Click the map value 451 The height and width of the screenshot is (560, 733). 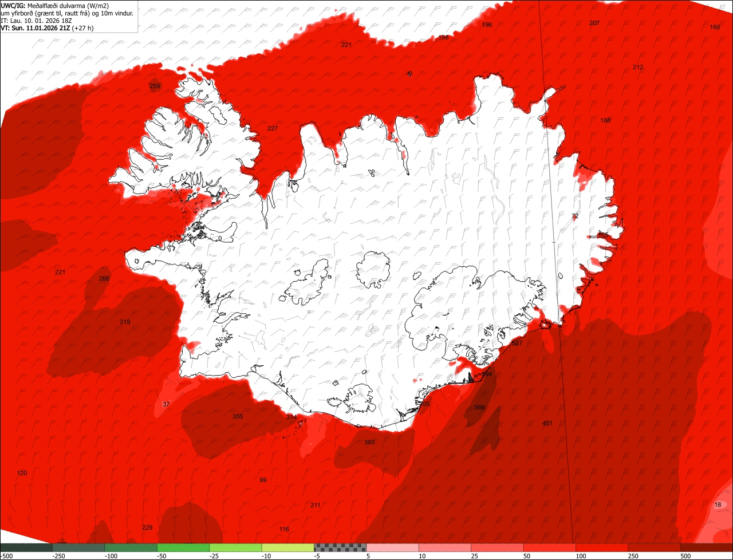pyautogui.click(x=547, y=423)
